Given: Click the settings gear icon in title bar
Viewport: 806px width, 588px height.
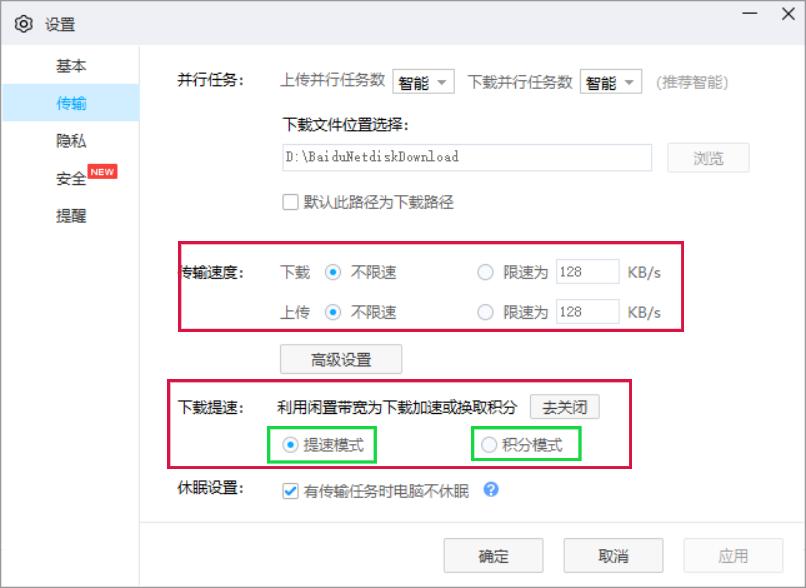Looking at the screenshot, I should 24,23.
